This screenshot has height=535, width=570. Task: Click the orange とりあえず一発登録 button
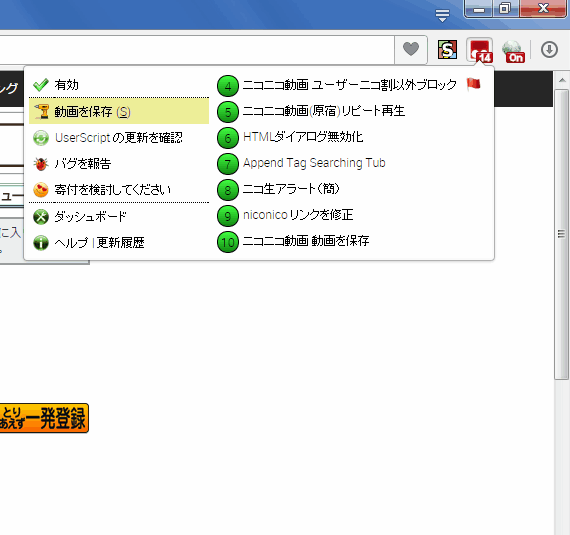[x=44, y=418]
